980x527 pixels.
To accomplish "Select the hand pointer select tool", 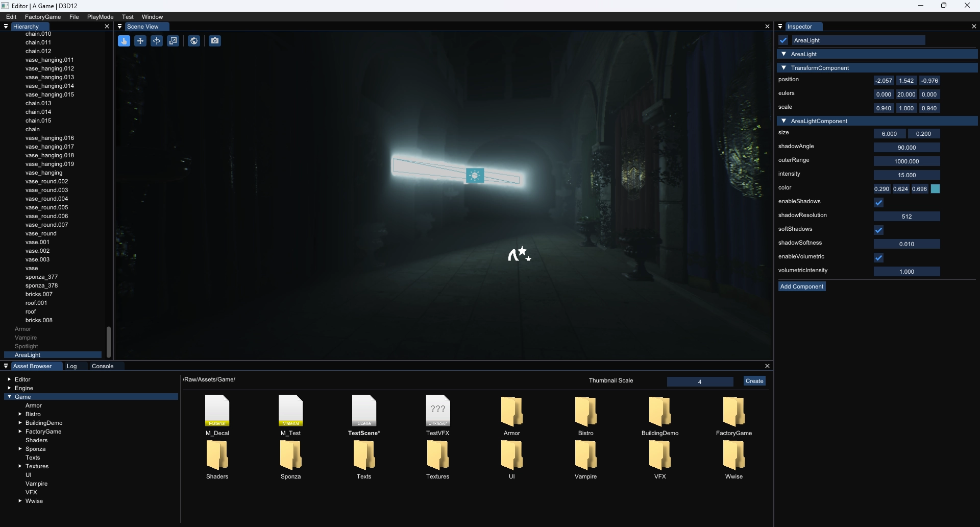I will (x=124, y=41).
